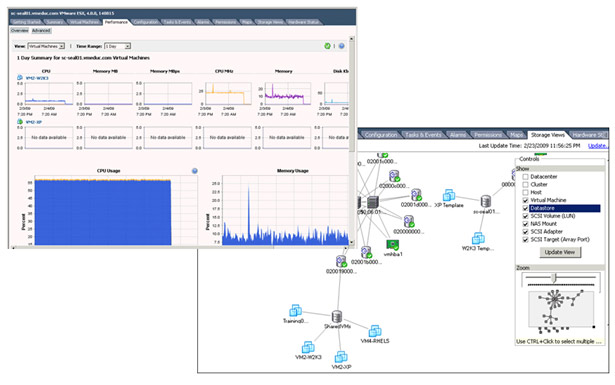The image size is (615, 385).
Task: Click the green Refresh icon in Performance window
Action: tap(328, 46)
